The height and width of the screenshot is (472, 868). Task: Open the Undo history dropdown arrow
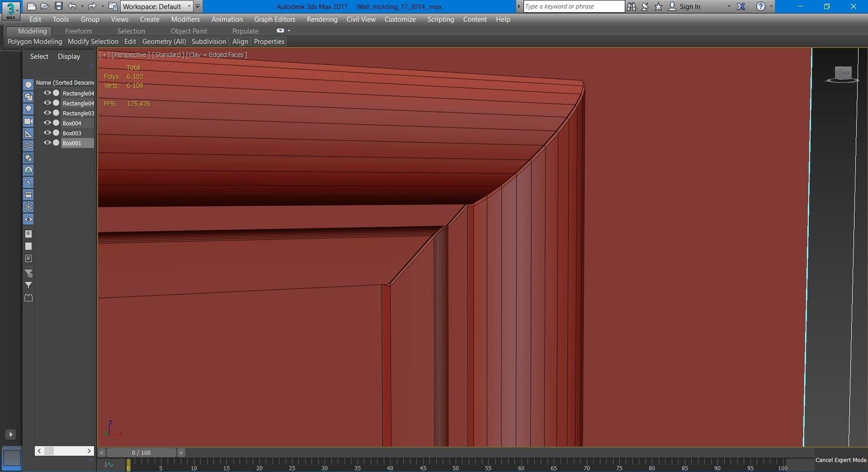[x=82, y=6]
